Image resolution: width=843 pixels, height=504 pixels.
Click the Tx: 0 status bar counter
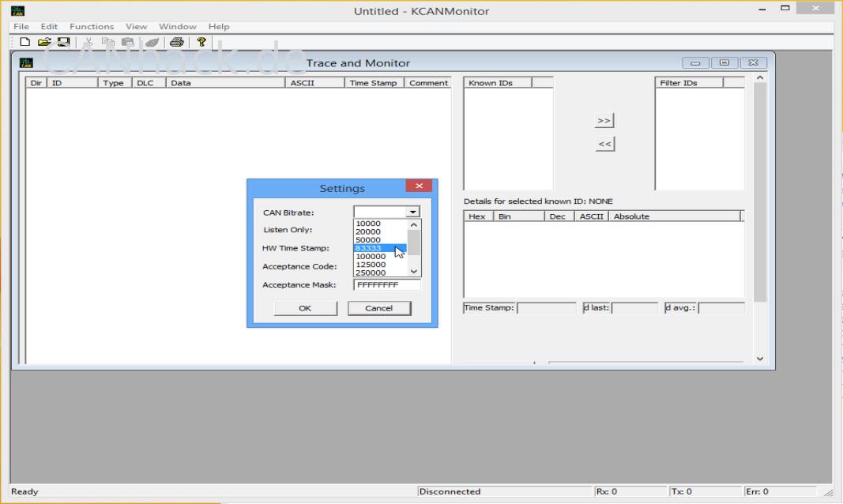pyautogui.click(x=704, y=491)
